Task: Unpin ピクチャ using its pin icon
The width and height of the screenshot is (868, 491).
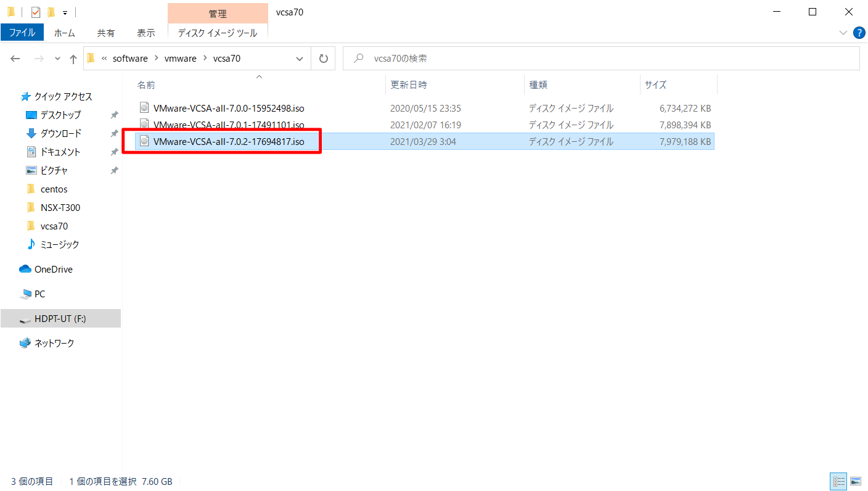Action: coord(114,170)
